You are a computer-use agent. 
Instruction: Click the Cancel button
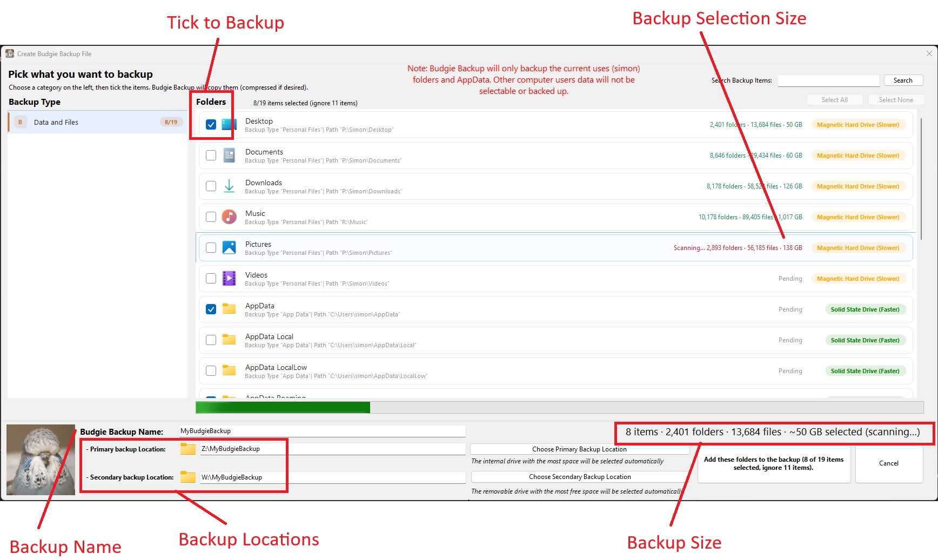(x=889, y=463)
